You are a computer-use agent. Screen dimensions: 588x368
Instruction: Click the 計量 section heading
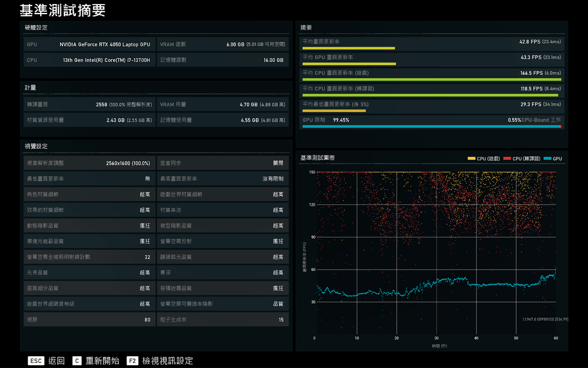click(31, 87)
